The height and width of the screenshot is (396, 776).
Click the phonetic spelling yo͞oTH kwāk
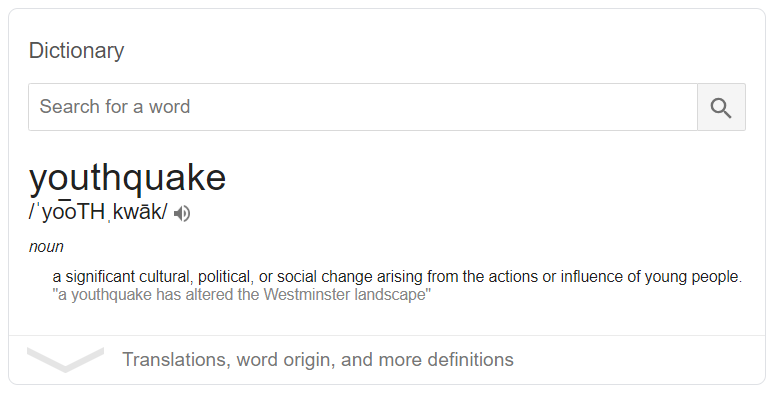[x=98, y=212]
